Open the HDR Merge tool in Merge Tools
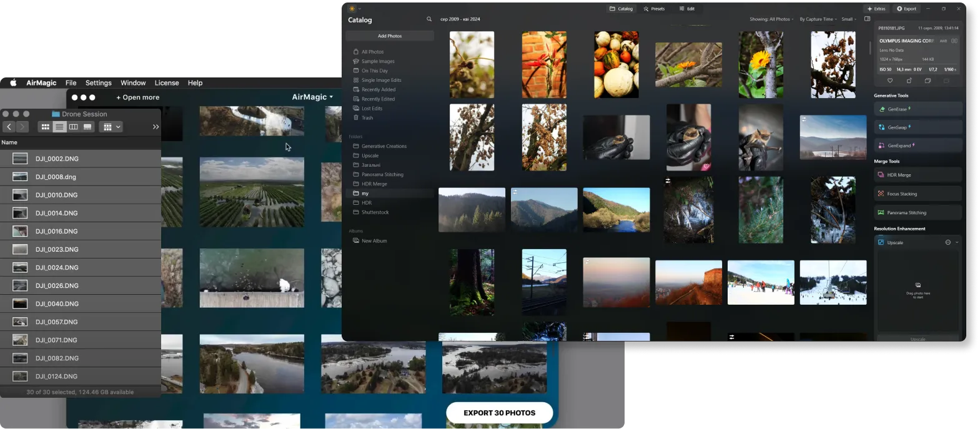This screenshot has width=980, height=429. pyautogui.click(x=918, y=175)
